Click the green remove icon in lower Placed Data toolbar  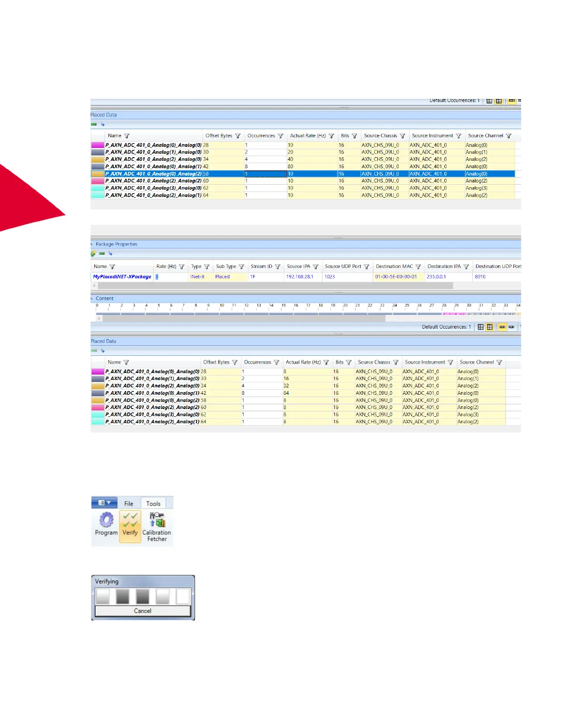[x=94, y=351]
